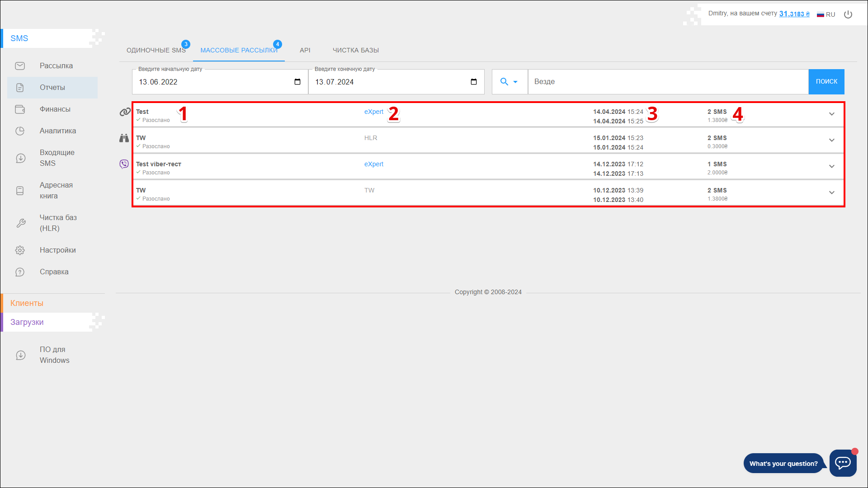Open the live chat bubble icon
The image size is (868, 488).
843,463
